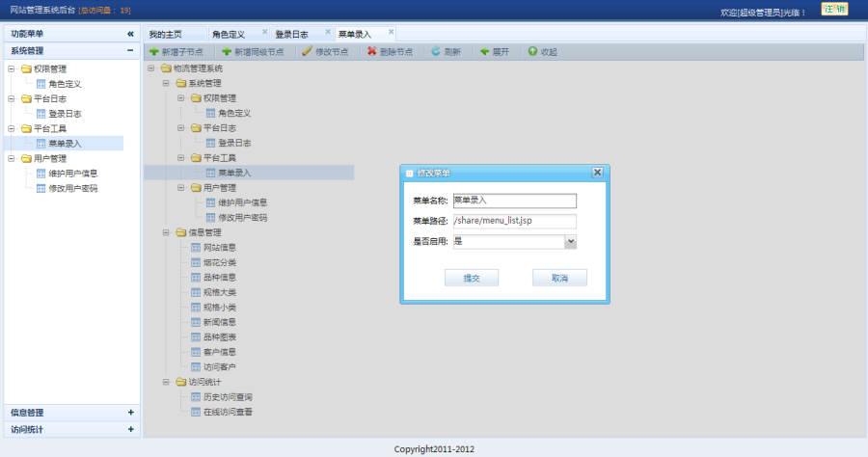Click the 删除节点 delete node red X button
868x457 pixels.
[391, 51]
